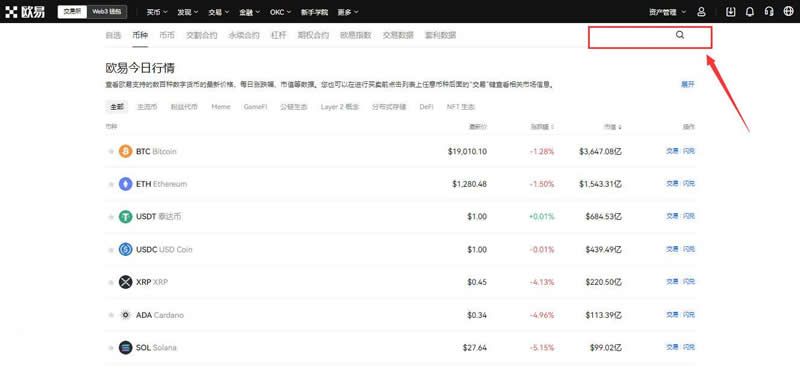Filter by 主流币 category
The width and height of the screenshot is (800, 368).
(147, 107)
